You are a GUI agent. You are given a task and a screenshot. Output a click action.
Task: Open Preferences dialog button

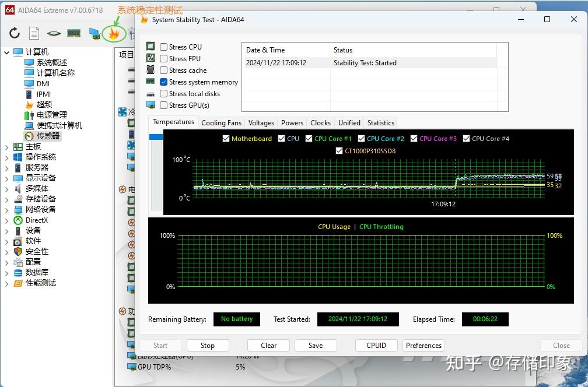pyautogui.click(x=423, y=346)
